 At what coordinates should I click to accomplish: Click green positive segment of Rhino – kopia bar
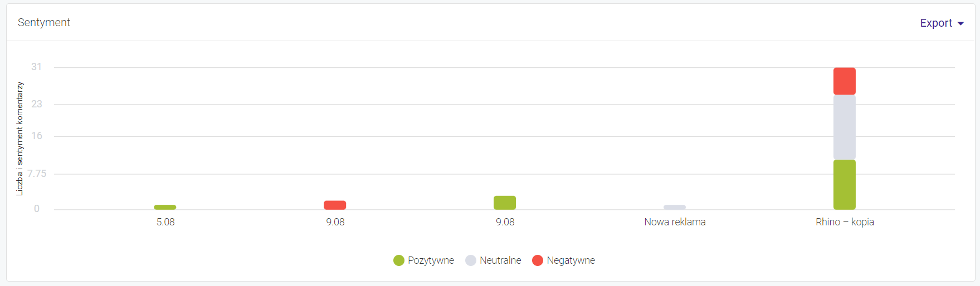pos(845,184)
